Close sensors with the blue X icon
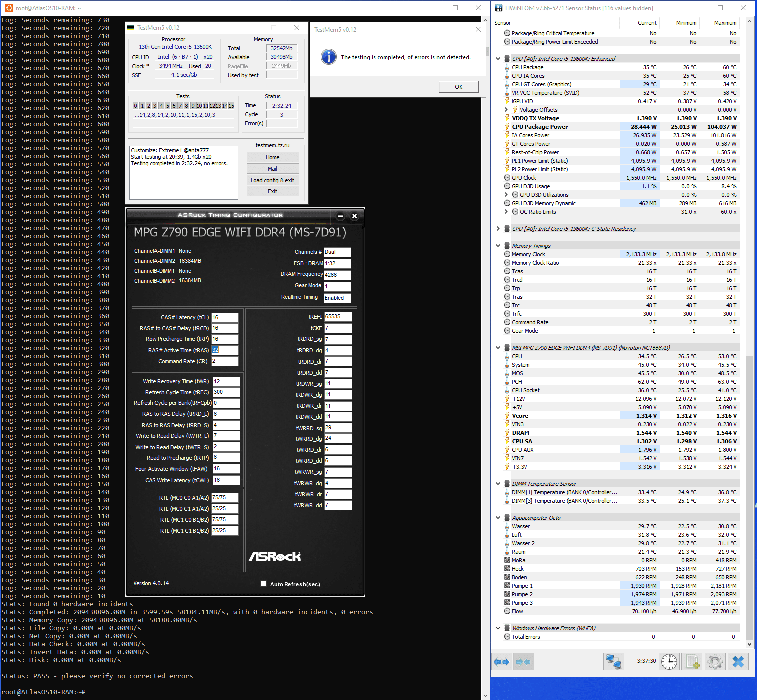Image resolution: width=757 pixels, height=700 pixels. (738, 662)
